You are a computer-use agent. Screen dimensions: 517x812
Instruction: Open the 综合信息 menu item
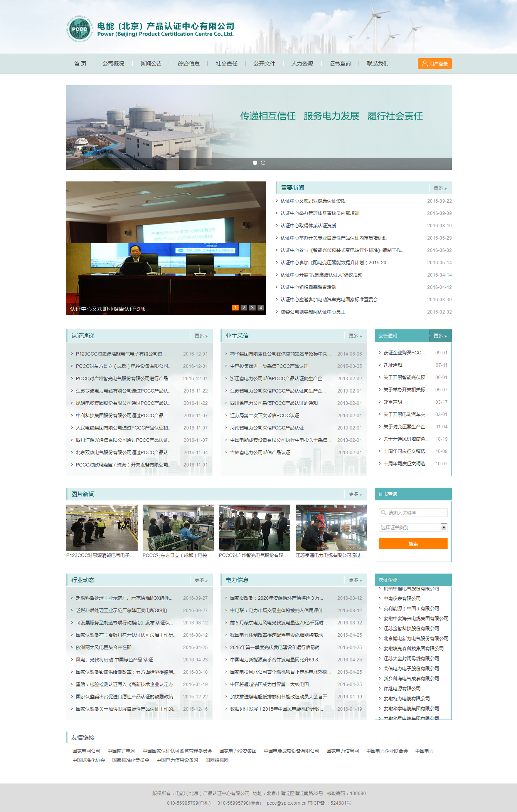point(189,64)
